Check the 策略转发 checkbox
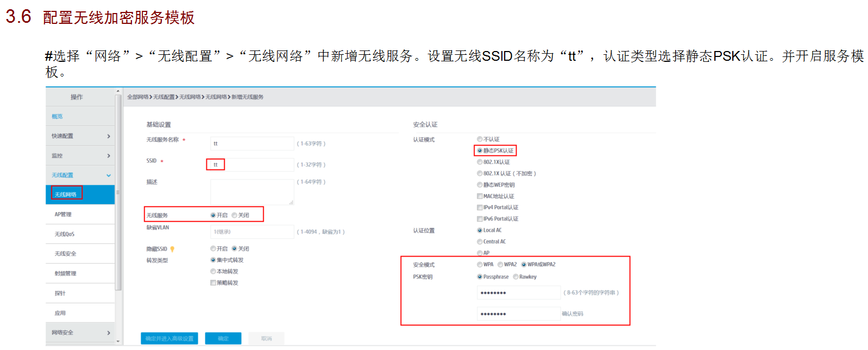 [x=213, y=283]
